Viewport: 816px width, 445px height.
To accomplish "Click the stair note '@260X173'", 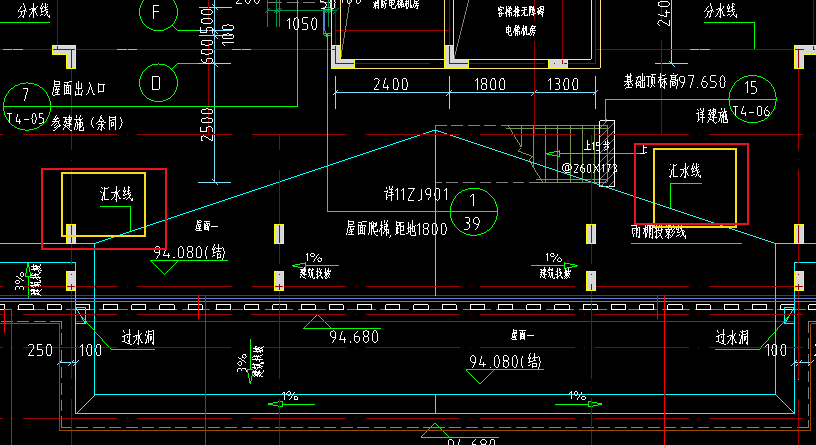I will [589, 169].
